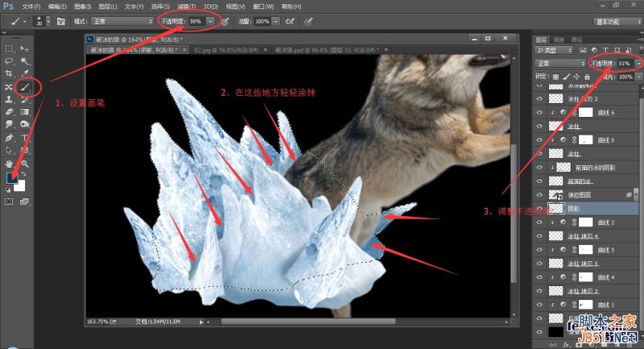644x349 pixels.
Task: Select the Hand tool
Action: click(x=9, y=164)
